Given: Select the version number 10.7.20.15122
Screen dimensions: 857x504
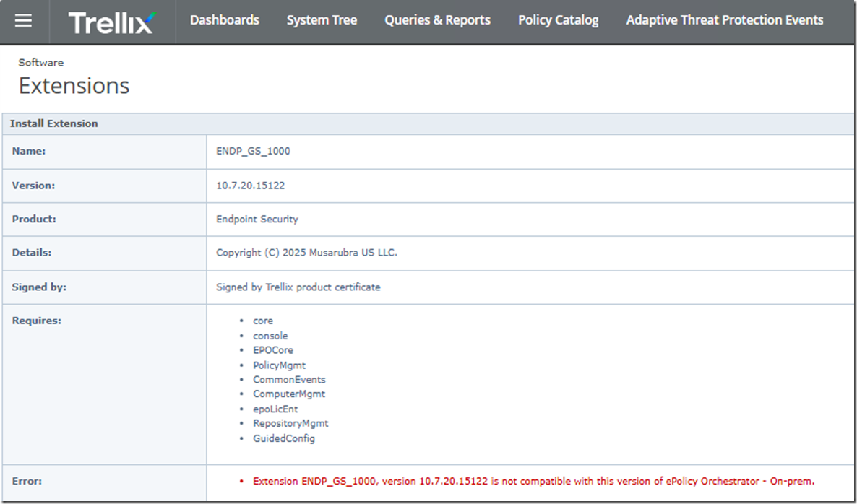Looking at the screenshot, I should [x=251, y=186].
